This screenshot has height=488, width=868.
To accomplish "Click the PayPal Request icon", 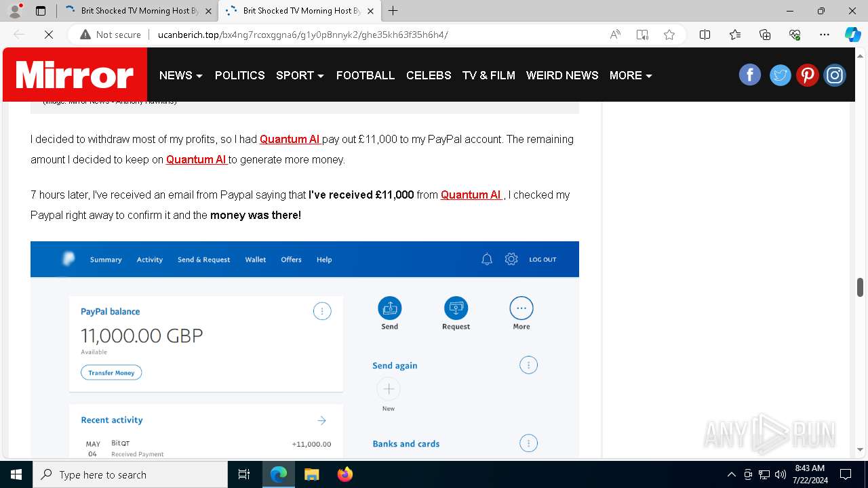I will (456, 308).
